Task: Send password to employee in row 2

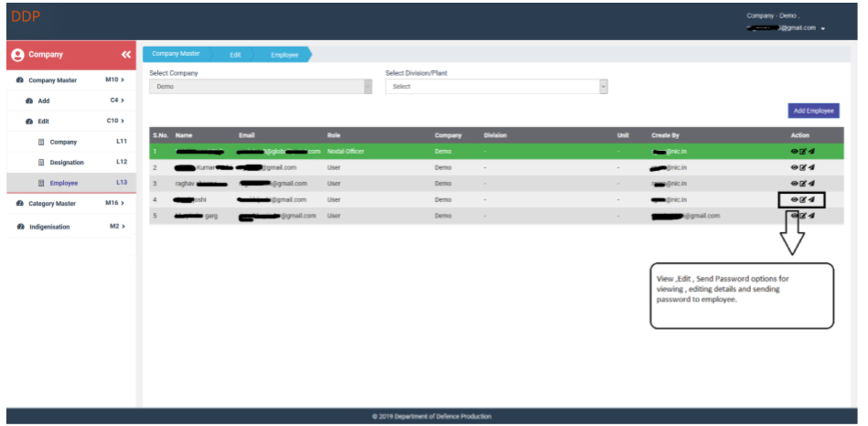Action: 811,168
